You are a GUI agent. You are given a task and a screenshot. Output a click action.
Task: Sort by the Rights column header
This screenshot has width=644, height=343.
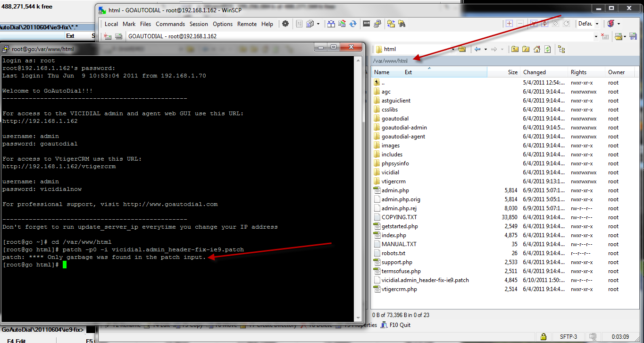[578, 72]
